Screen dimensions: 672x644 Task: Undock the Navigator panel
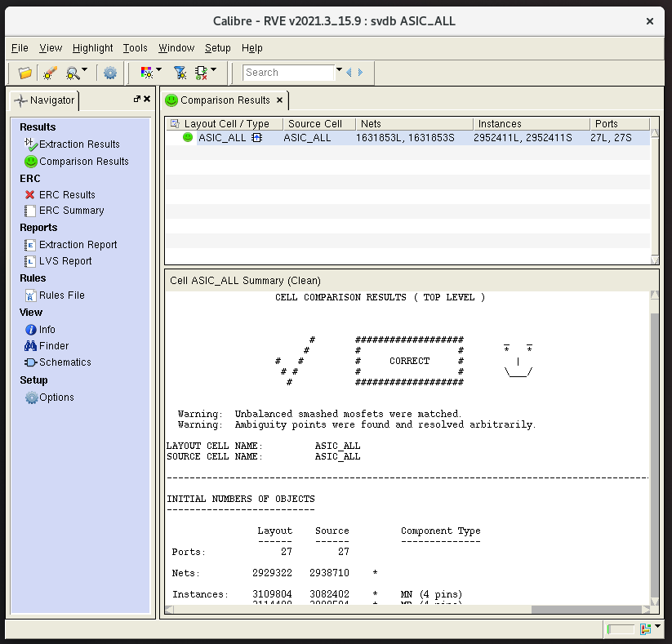click(136, 99)
